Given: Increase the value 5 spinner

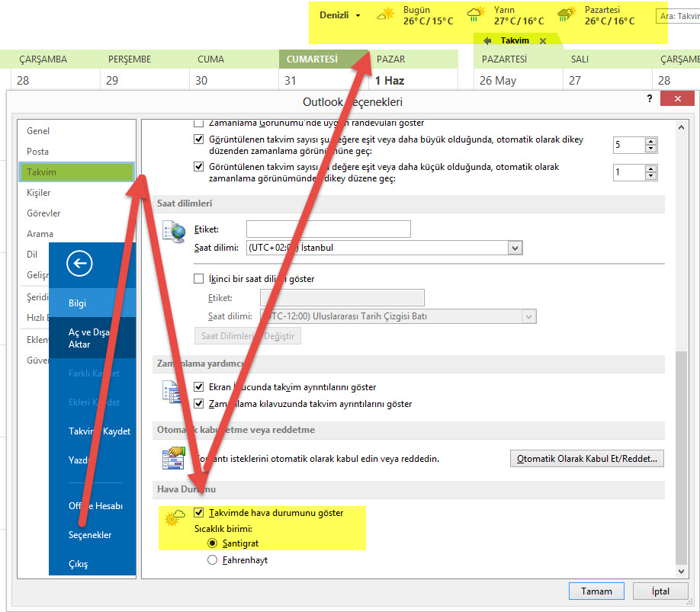Looking at the screenshot, I should (x=651, y=142).
